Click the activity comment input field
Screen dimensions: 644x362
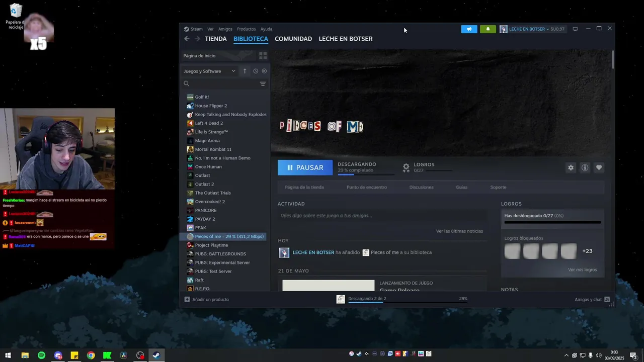(x=382, y=216)
